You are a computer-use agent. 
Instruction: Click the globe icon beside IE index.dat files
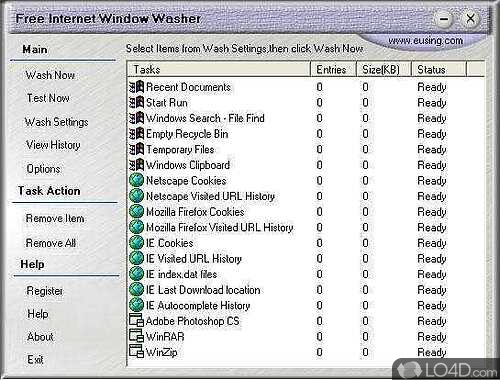pyautogui.click(x=136, y=274)
